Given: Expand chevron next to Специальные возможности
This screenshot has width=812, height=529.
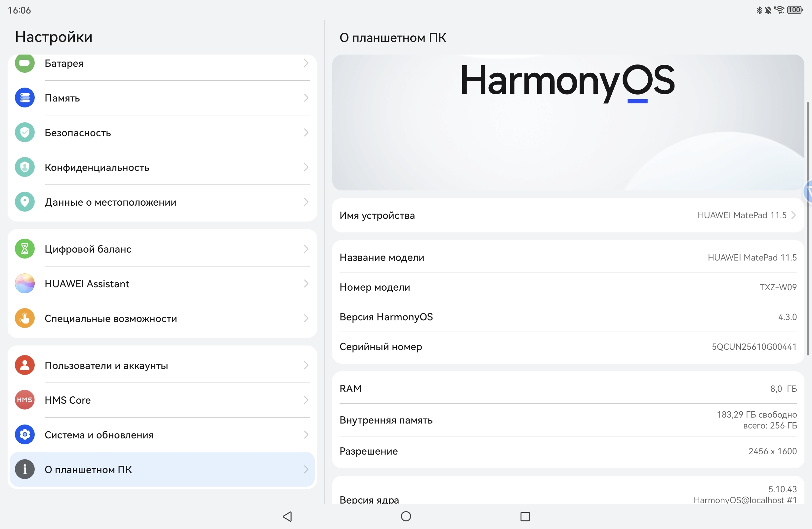Looking at the screenshot, I should 306,318.
